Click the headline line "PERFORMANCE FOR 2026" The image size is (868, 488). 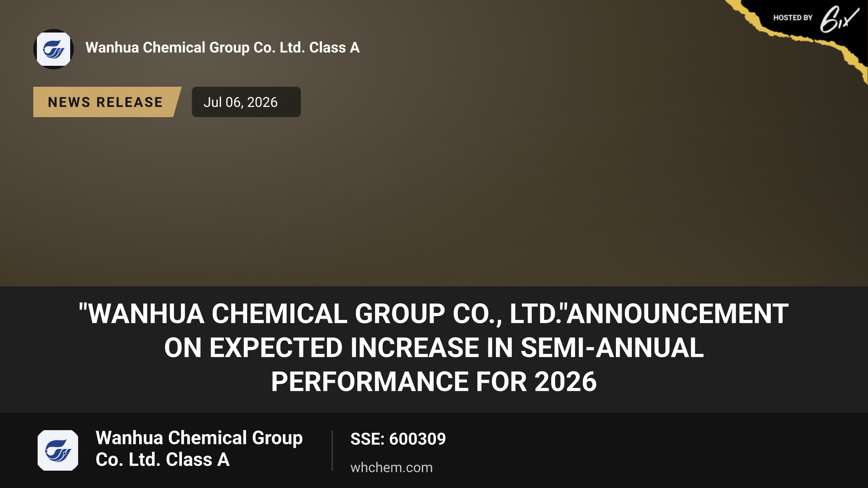coord(434,382)
